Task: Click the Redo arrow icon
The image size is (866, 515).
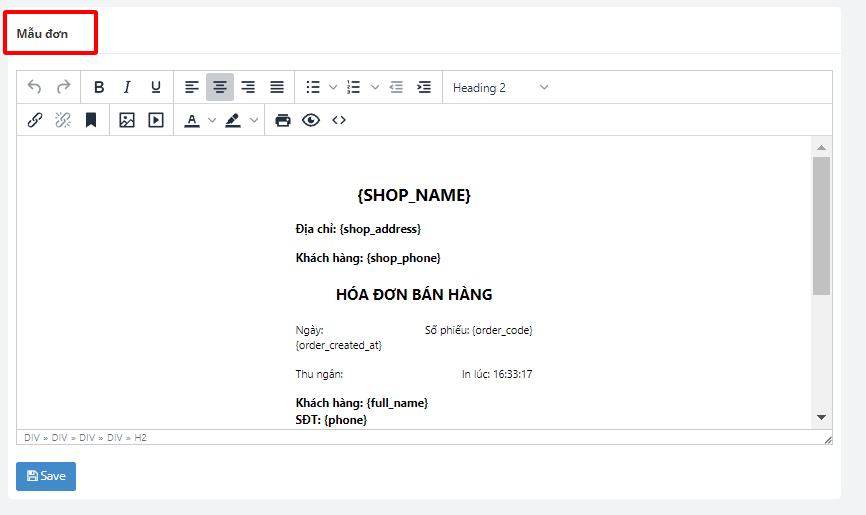Action: 63,88
